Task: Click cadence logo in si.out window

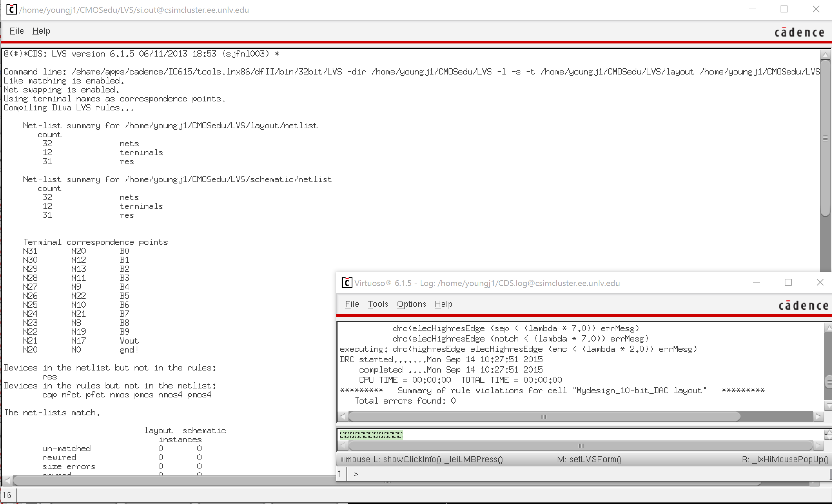Action: [x=799, y=32]
